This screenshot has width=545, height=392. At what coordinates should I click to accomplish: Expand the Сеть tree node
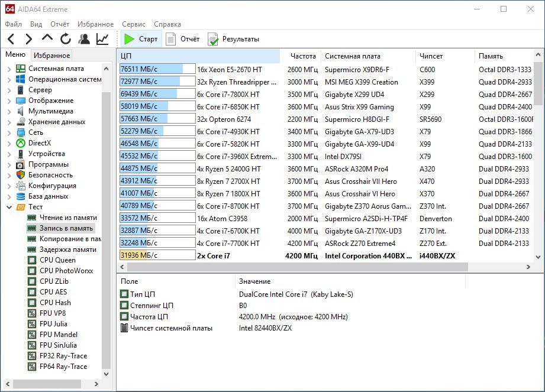pos(9,132)
